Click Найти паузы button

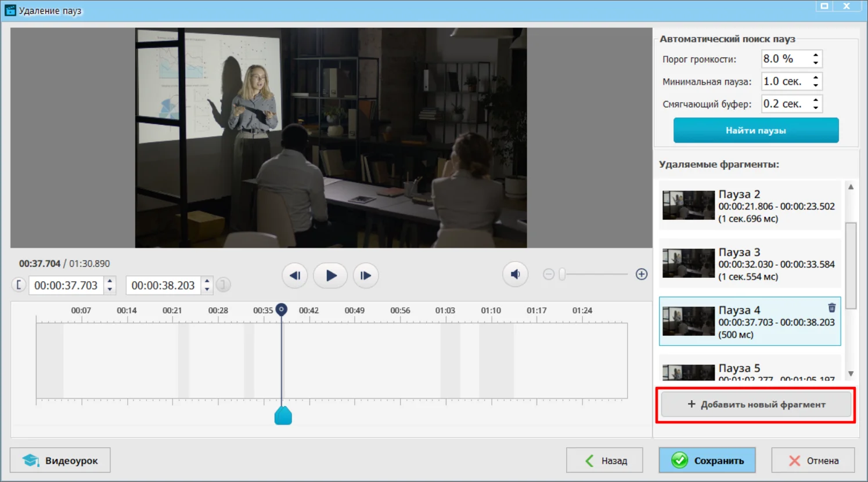click(x=755, y=131)
